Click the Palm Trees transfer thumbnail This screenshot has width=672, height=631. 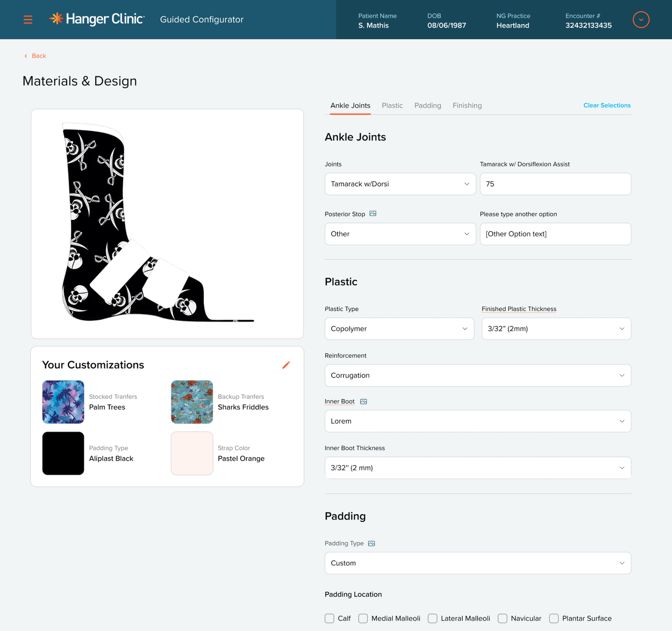(x=63, y=402)
